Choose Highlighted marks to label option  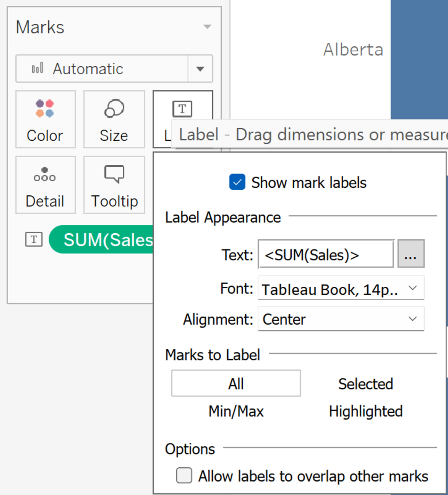coord(365,411)
